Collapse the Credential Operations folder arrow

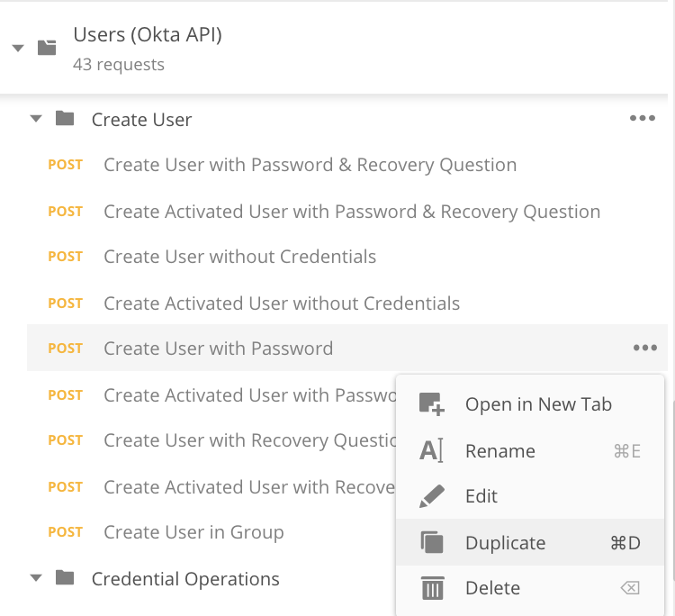36,578
